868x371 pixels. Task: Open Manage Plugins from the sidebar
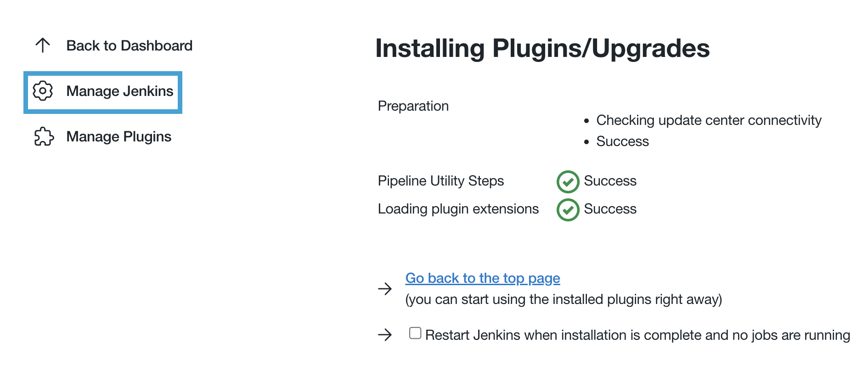pyautogui.click(x=118, y=136)
